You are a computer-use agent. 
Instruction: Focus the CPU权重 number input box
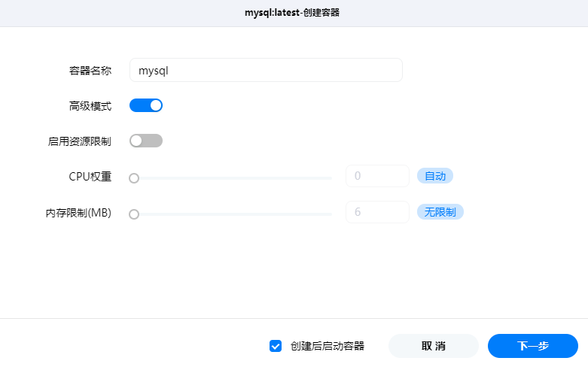click(x=376, y=176)
